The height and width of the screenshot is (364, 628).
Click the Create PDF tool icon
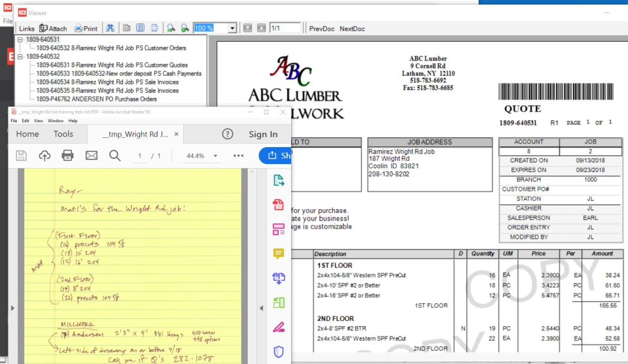[x=279, y=205]
